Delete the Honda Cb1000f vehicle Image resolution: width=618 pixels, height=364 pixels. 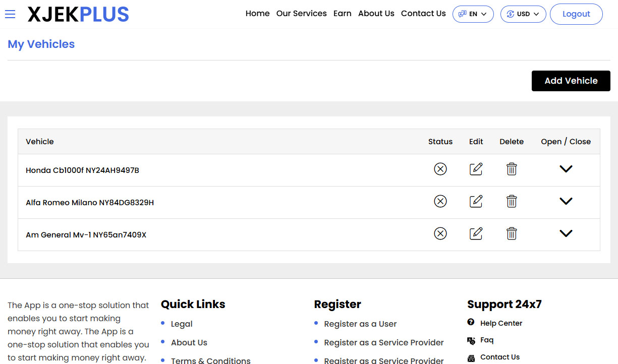[512, 169]
